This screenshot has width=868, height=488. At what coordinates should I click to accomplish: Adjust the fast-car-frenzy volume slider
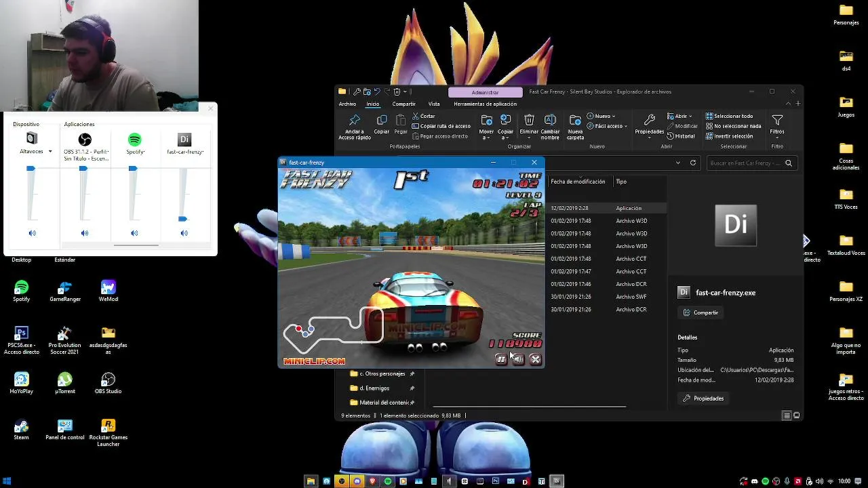click(182, 219)
